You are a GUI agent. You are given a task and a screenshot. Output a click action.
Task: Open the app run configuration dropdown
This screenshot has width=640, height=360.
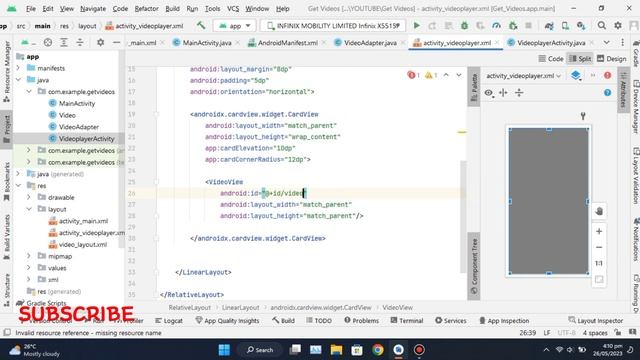234,26
